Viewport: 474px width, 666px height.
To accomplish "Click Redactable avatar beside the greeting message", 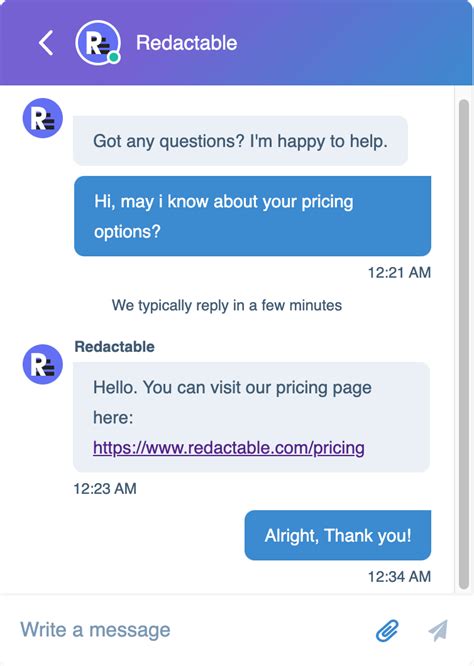I will tap(42, 118).
